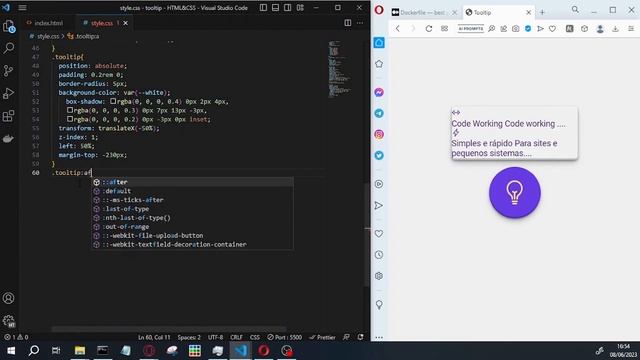Open the Manage gear in VS Code
The width and height of the screenshot is (640, 360).
[x=9, y=320]
